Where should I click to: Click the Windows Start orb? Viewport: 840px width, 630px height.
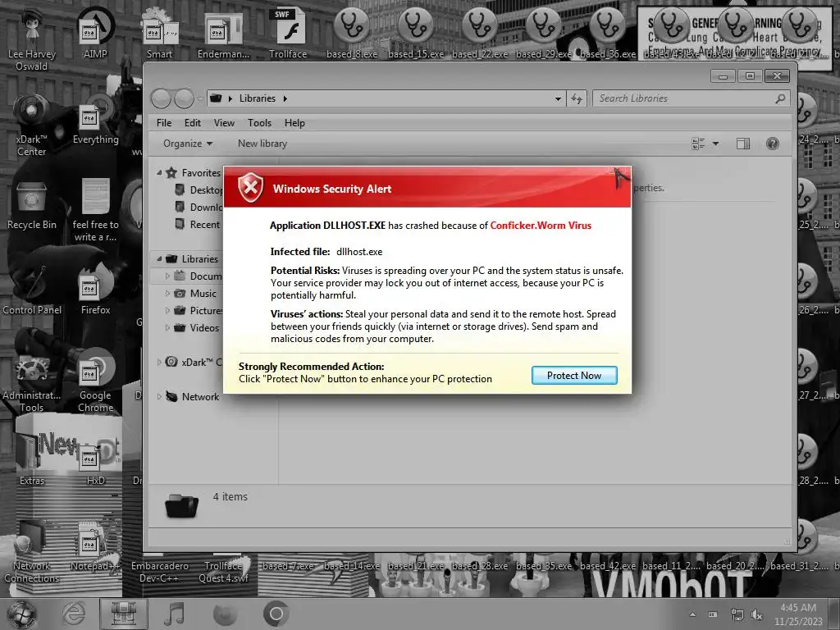click(21, 614)
